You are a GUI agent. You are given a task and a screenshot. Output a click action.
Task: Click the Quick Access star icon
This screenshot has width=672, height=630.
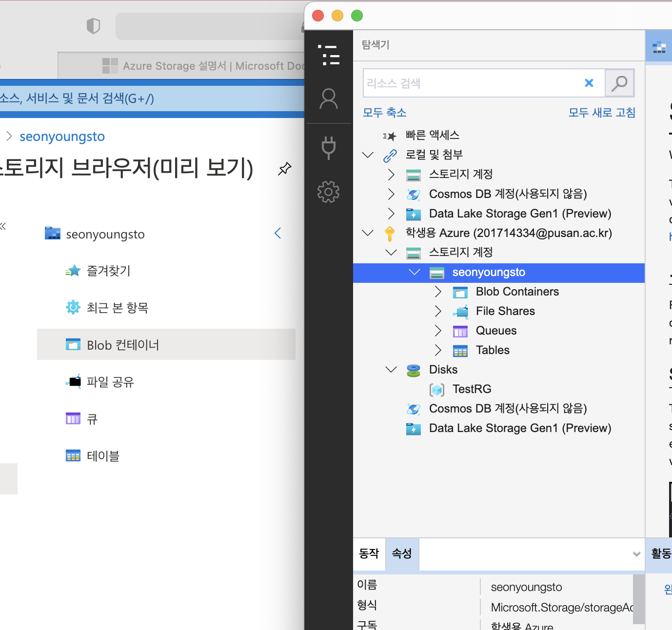pos(390,136)
